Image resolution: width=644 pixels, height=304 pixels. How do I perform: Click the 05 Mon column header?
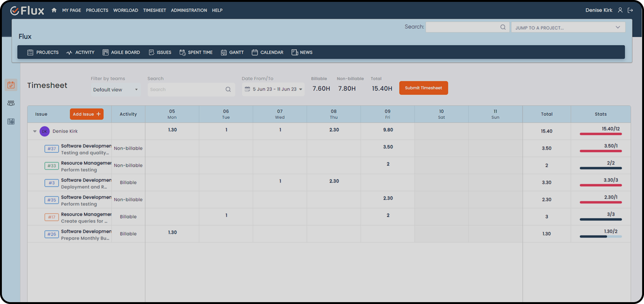[172, 114]
